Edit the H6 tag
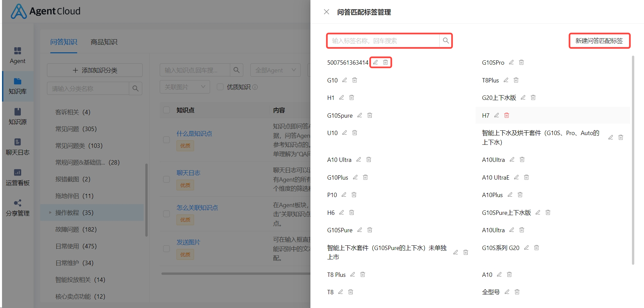Viewport: 644px width, 308px height. (342, 212)
